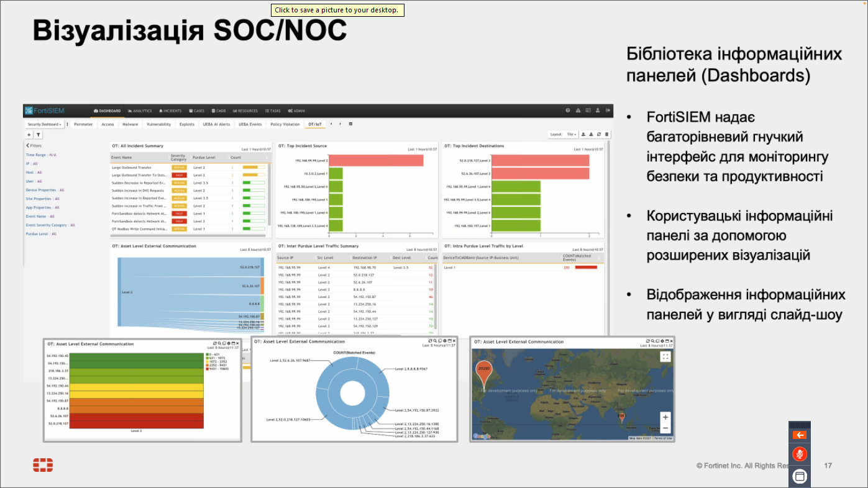Screen dimensions: 868x488
Task: Click the trash delete icon in dashboard toolbar
Action: pos(607,134)
